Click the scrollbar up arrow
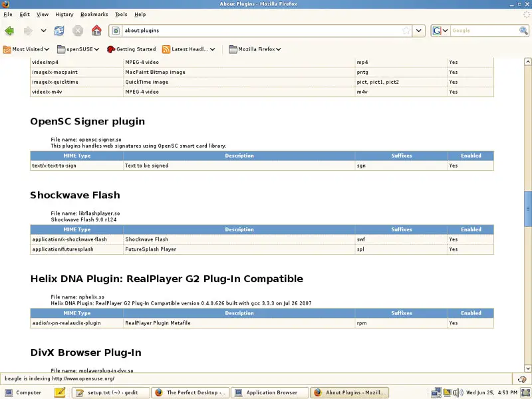 tap(527, 62)
